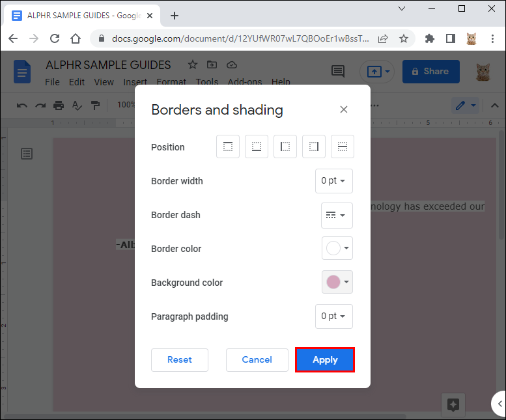Open the Add-ons menu

[245, 82]
